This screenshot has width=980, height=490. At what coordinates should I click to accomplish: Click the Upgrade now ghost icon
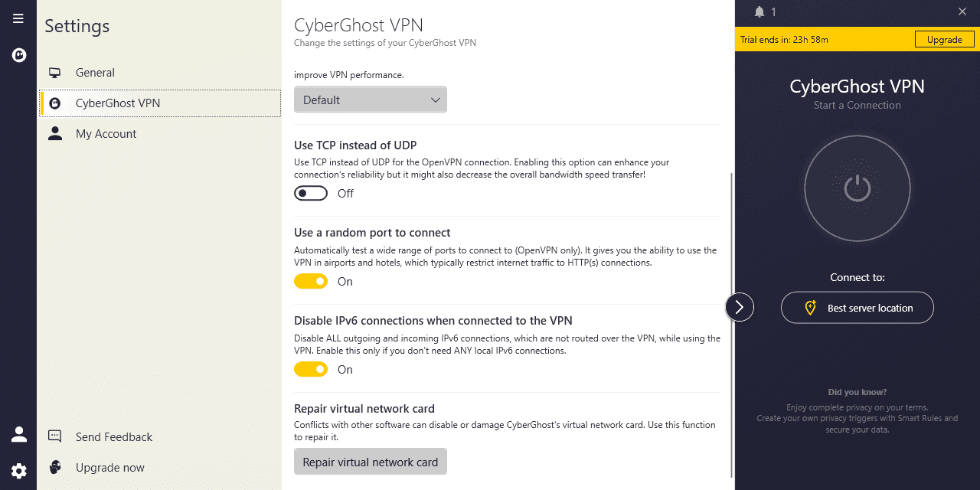[x=55, y=467]
